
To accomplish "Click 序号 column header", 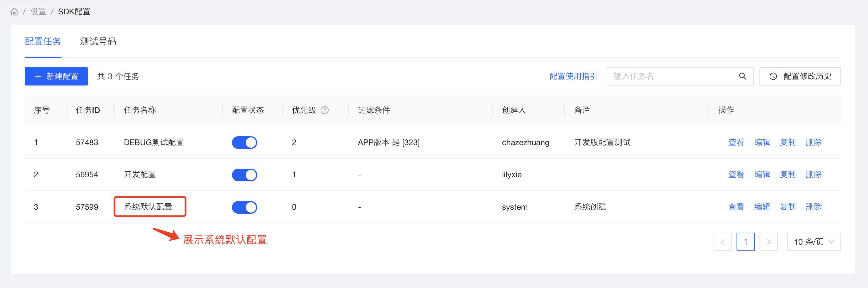I will [x=42, y=110].
